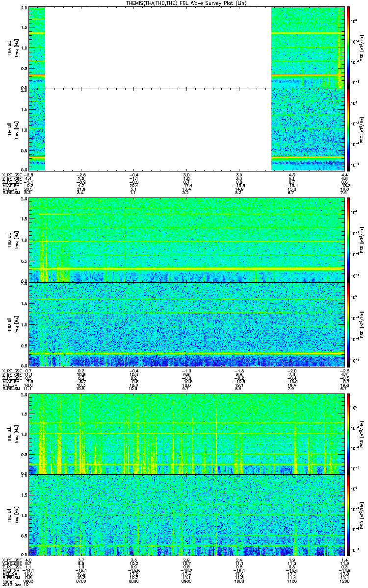Click the 0900 time tick label
The width and height of the screenshot is (368, 588).
pyautogui.click(x=187, y=580)
